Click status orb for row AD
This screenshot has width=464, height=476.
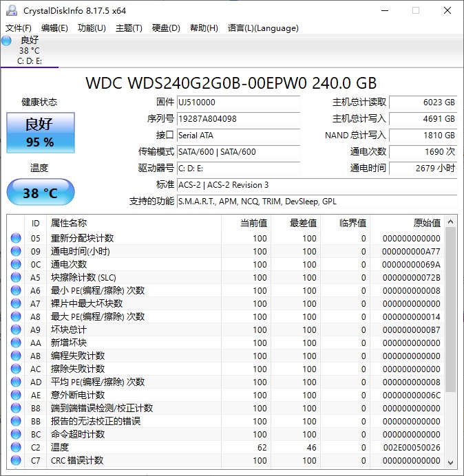tap(16, 382)
